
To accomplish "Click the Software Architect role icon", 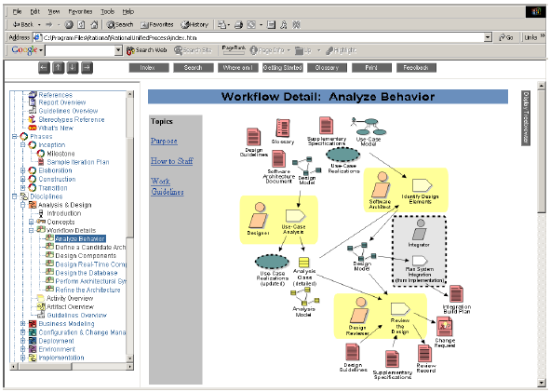I will pos(381,185).
